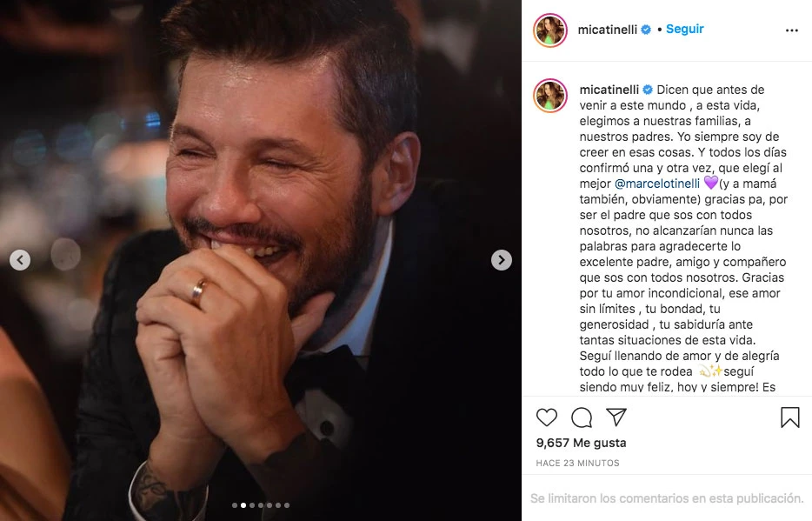Image resolution: width=812 pixels, height=521 pixels.
Task: Open the three-dot more options menu
Action: (791, 30)
